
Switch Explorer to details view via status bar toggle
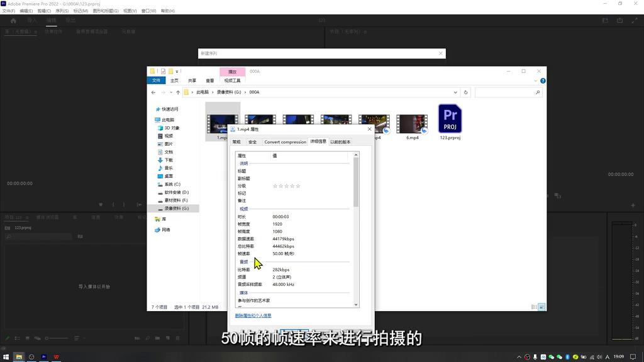pyautogui.click(x=535, y=307)
